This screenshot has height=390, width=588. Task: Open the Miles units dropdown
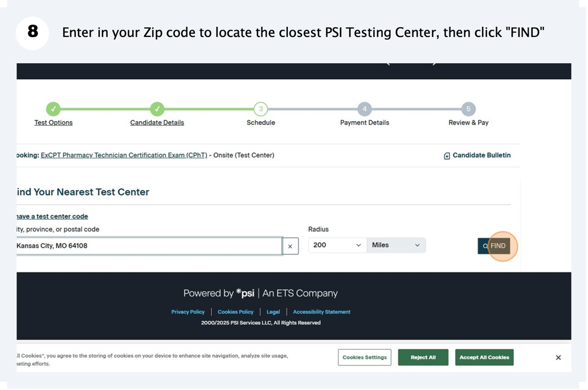coord(396,244)
